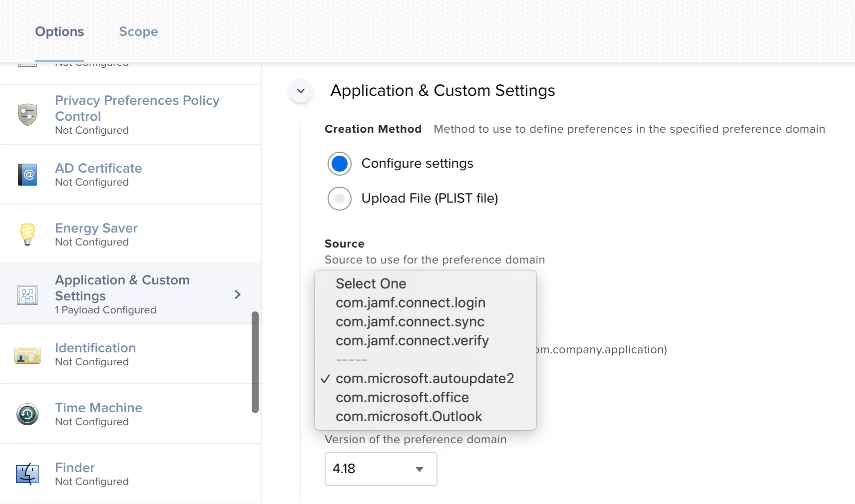Click the AD Certificate address book icon
Viewport: 855px width, 504px height.
point(27,174)
